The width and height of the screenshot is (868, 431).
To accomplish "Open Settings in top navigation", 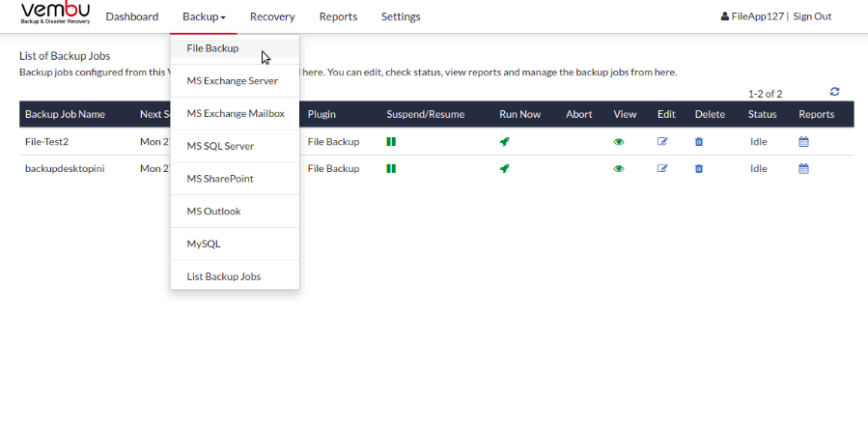I will point(401,16).
